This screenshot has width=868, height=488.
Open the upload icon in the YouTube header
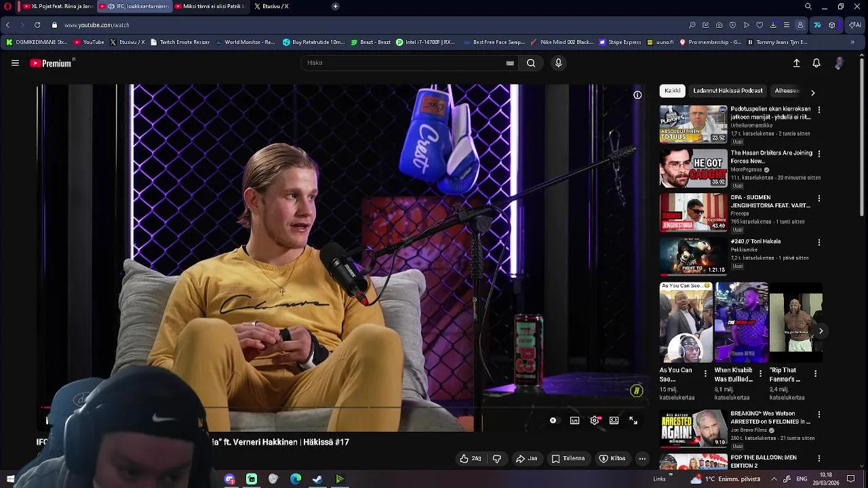click(797, 63)
